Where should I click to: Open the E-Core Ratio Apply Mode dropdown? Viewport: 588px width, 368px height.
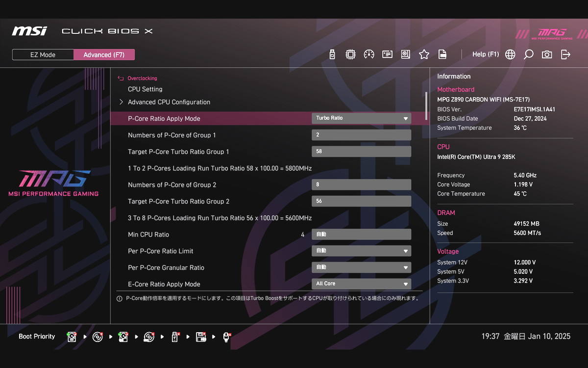coord(361,284)
